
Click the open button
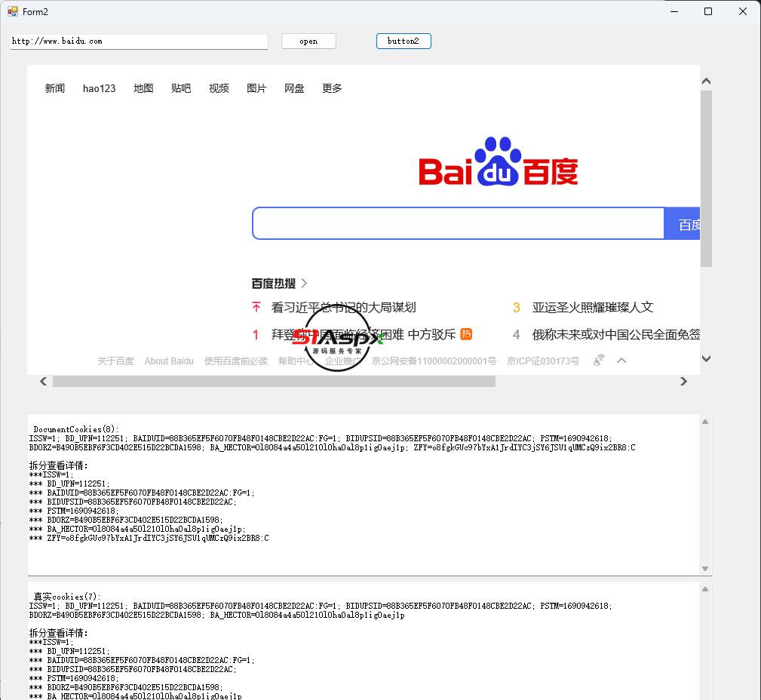pos(308,41)
